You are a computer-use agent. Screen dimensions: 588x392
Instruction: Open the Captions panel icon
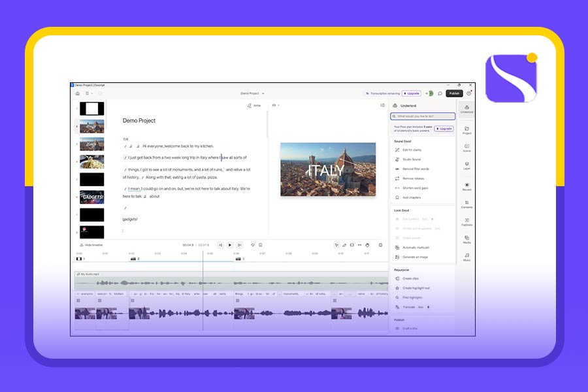click(x=466, y=222)
